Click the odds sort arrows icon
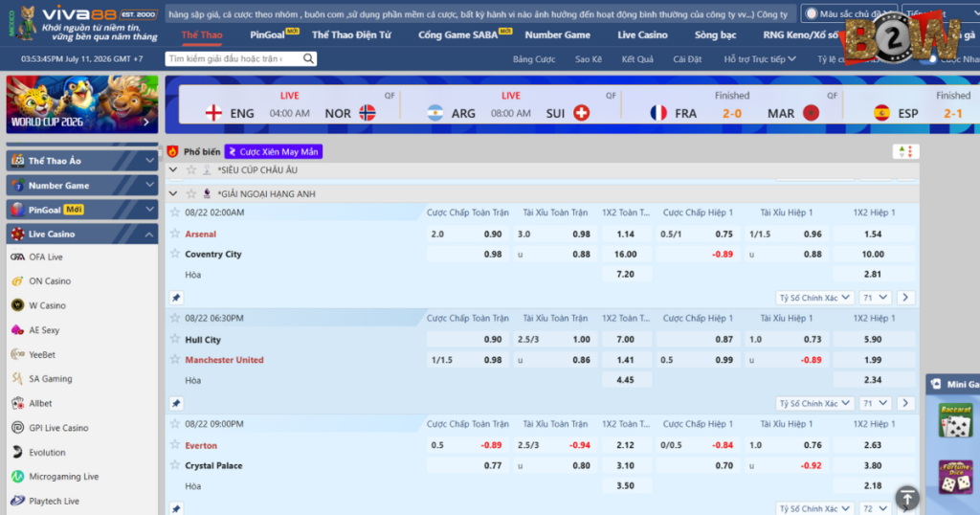Image resolution: width=980 pixels, height=515 pixels. tap(905, 152)
